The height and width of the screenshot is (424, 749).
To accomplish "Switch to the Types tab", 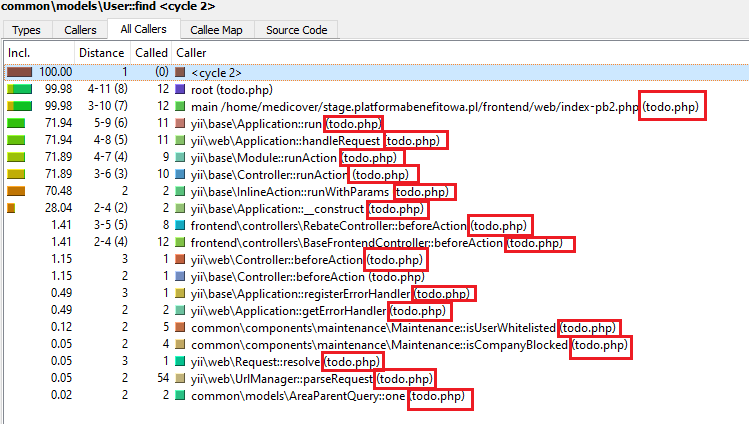I will [x=26, y=30].
